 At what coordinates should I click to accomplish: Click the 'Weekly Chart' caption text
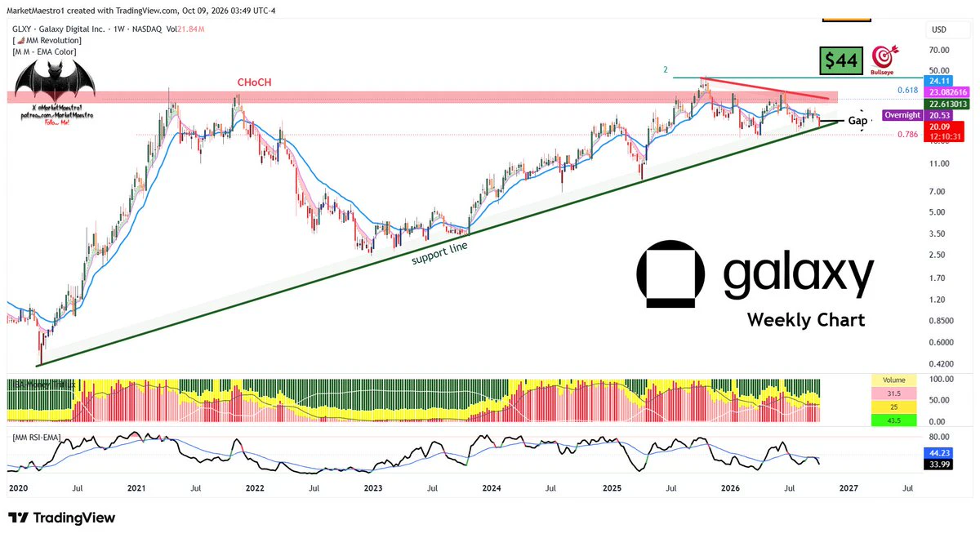tap(805, 319)
